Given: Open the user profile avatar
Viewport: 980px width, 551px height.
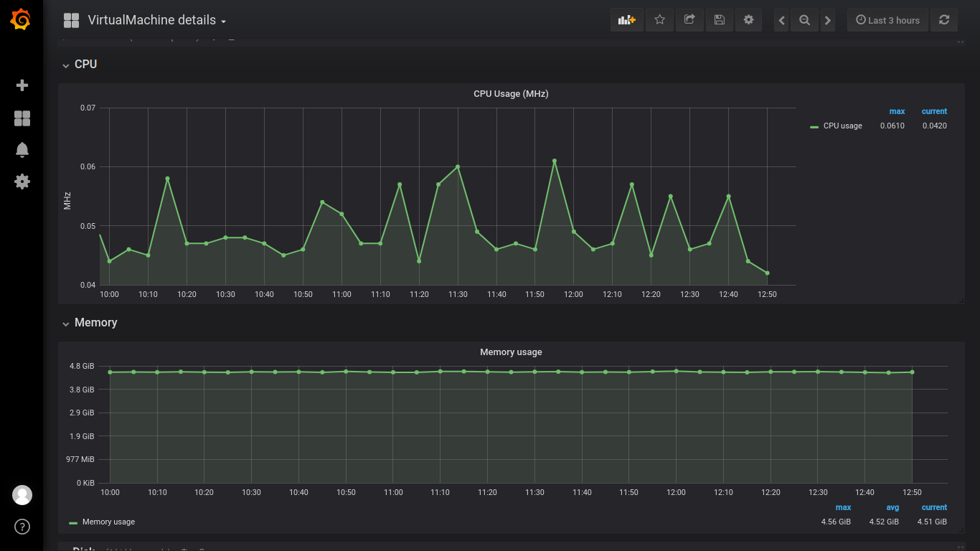Looking at the screenshot, I should (x=22, y=495).
